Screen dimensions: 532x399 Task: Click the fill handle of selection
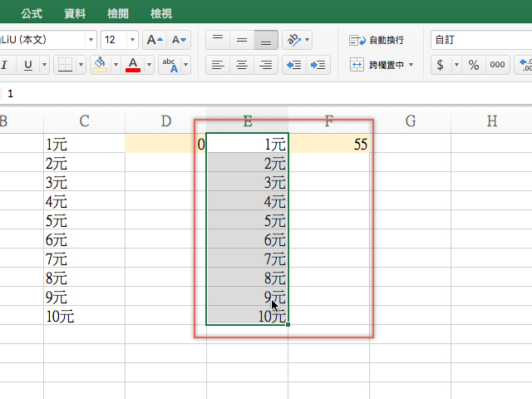point(288,325)
